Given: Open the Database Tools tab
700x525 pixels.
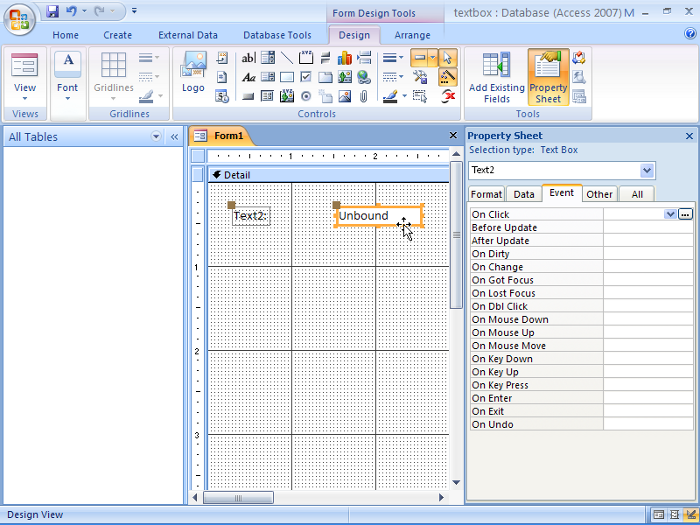Looking at the screenshot, I should pos(277,35).
